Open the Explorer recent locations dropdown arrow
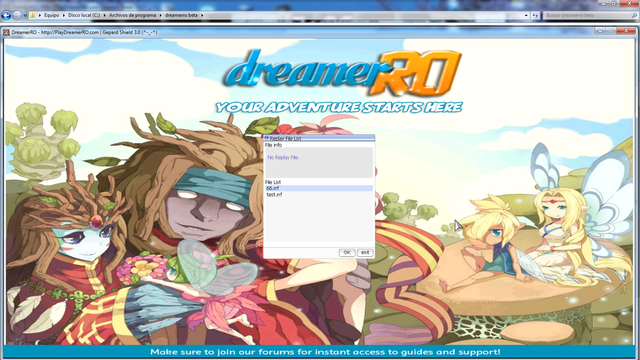 point(25,16)
